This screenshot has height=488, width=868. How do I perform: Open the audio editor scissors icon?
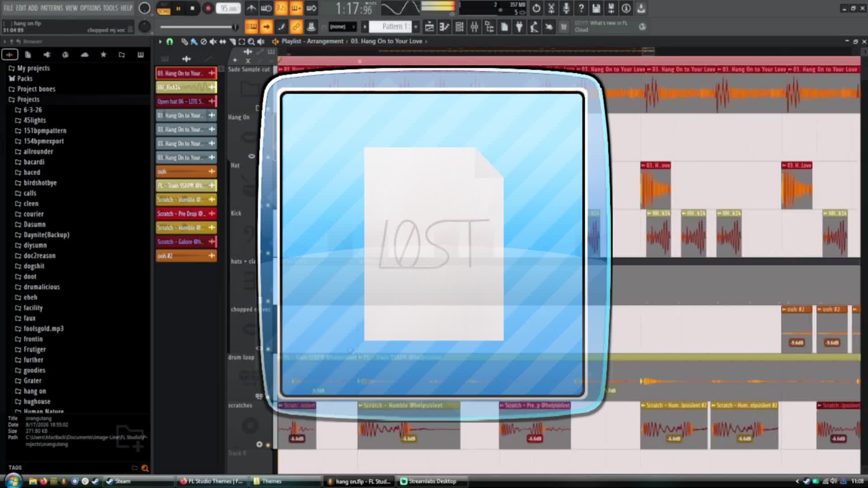551,8
